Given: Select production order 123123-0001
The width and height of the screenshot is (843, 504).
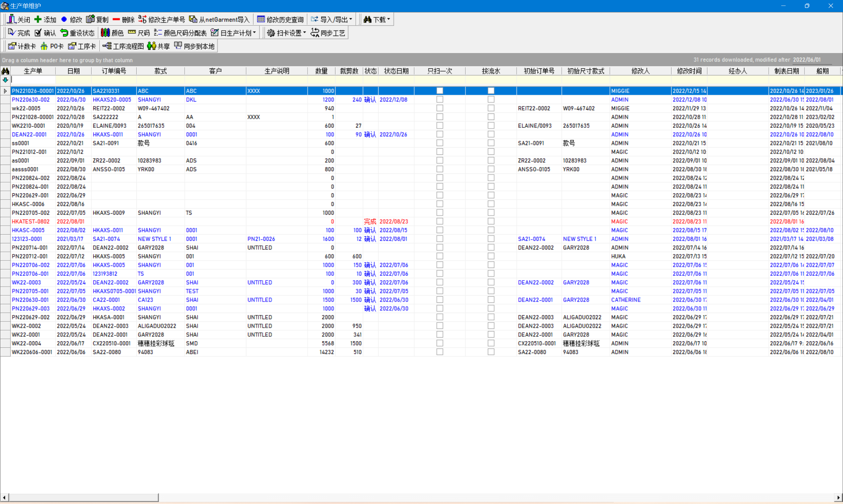Looking at the screenshot, I should (27, 239).
